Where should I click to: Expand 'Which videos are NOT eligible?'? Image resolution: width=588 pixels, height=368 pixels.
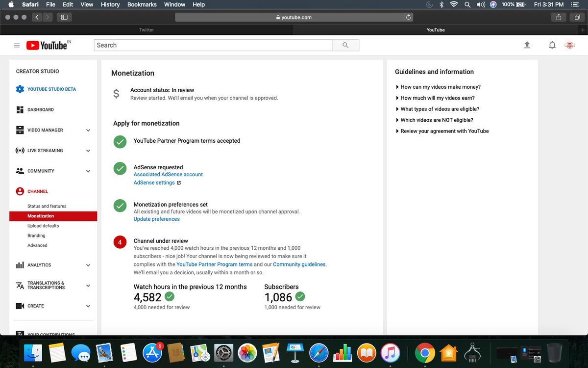coord(434,120)
